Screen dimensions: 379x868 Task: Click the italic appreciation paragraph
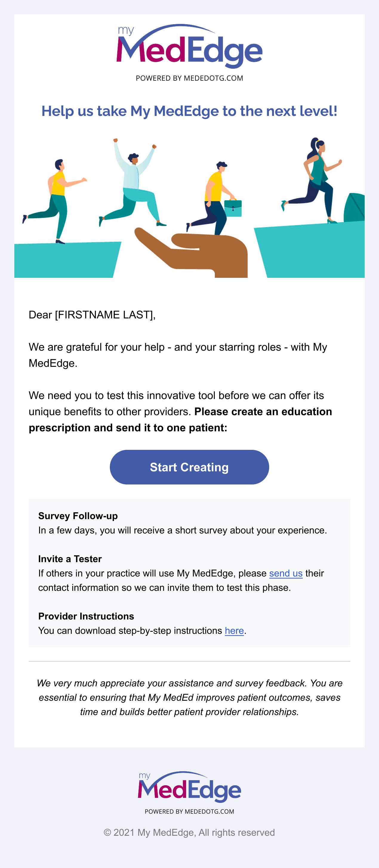click(189, 697)
